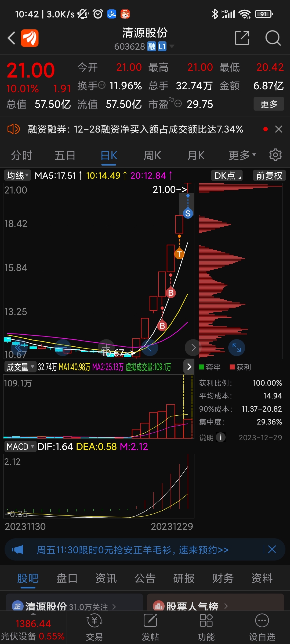Select the 股吧 tab
This screenshot has height=644, width=290.
pos(28,578)
